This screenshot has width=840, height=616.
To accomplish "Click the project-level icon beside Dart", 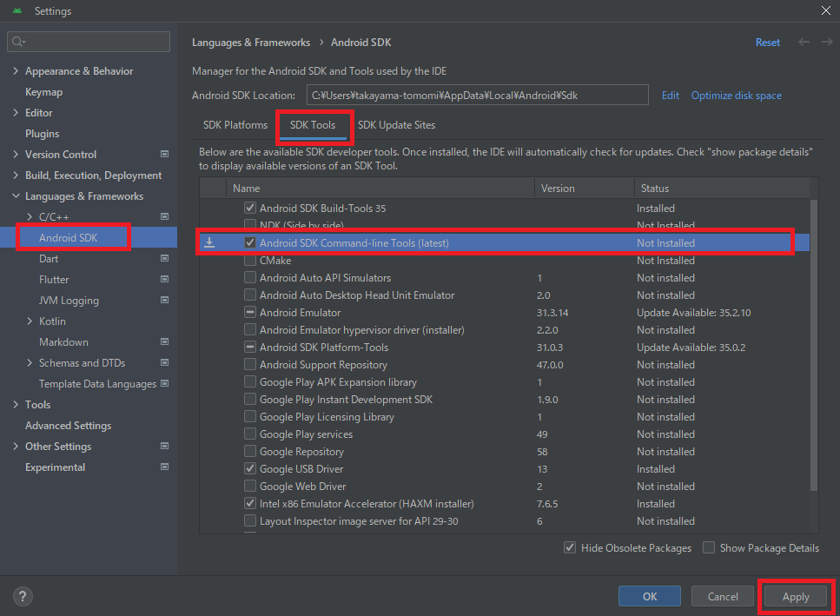I will pyautogui.click(x=164, y=258).
